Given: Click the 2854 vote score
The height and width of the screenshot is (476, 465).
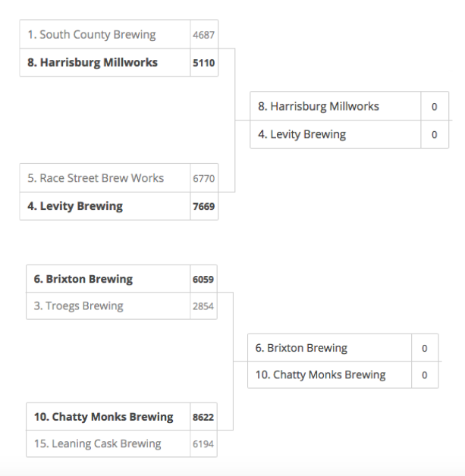Looking at the screenshot, I should pos(203,306).
